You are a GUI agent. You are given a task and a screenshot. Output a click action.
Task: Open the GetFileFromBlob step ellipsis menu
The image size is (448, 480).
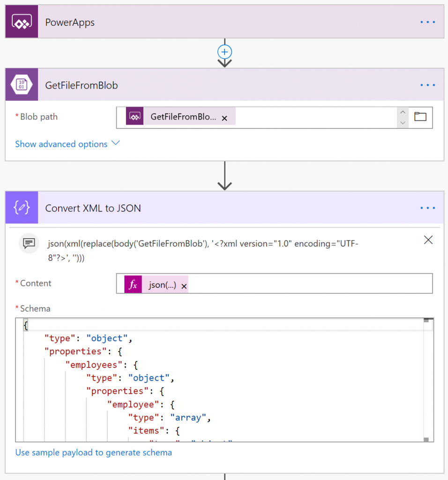[427, 85]
